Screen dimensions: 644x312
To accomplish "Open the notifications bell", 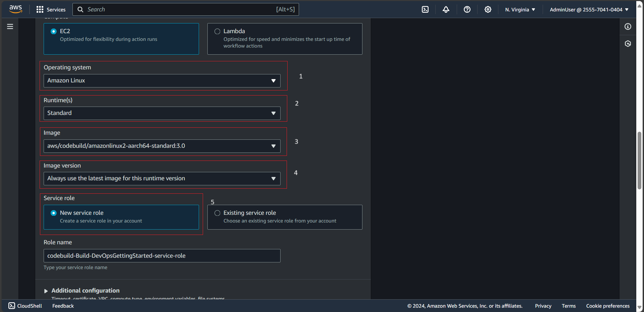I will pyautogui.click(x=446, y=9).
